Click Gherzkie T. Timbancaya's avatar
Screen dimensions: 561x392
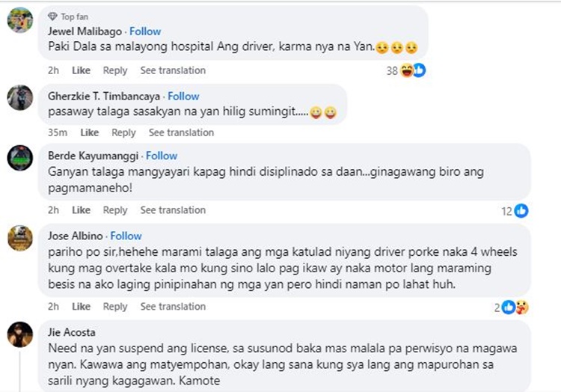click(19, 98)
